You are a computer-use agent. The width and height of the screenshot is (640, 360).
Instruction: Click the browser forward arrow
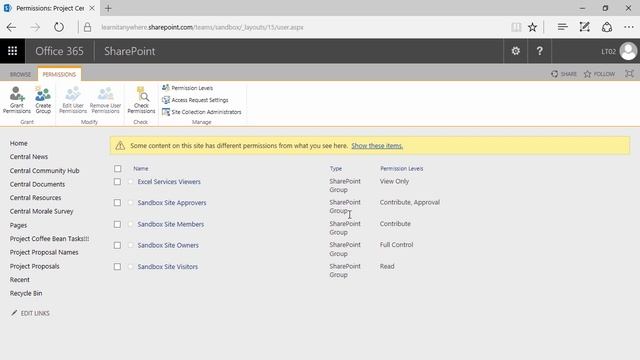pyautogui.click(x=36, y=27)
